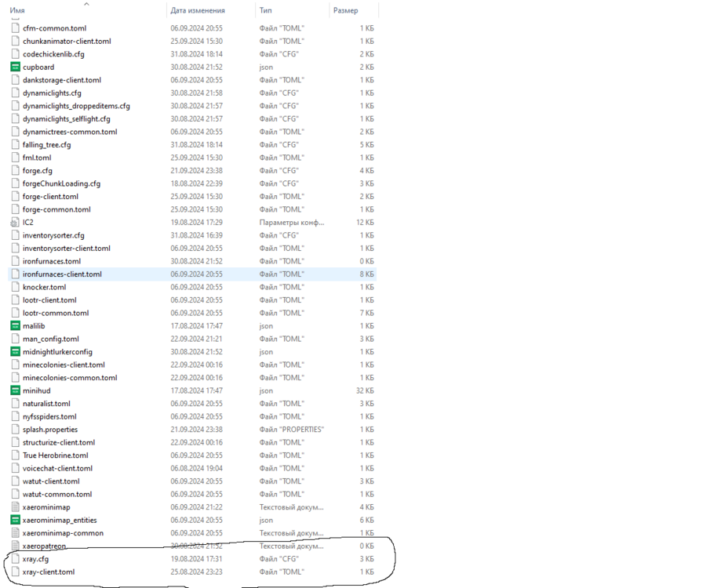Screen dimensions: 710x588
Task: Select the file voicechat-client.toml
Action: point(57,469)
